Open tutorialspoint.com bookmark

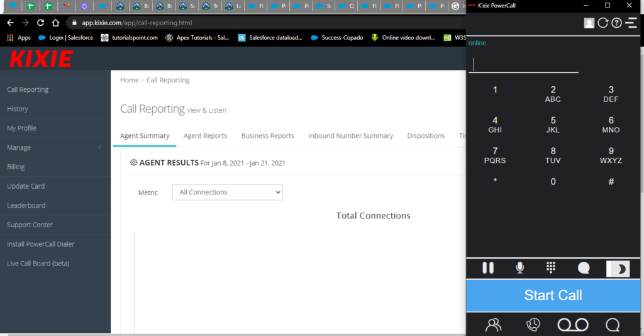(x=130, y=37)
